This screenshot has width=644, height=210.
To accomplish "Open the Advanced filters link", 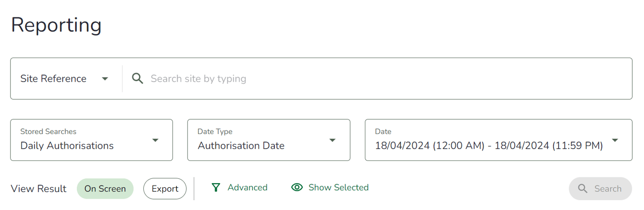I will pos(247,188).
